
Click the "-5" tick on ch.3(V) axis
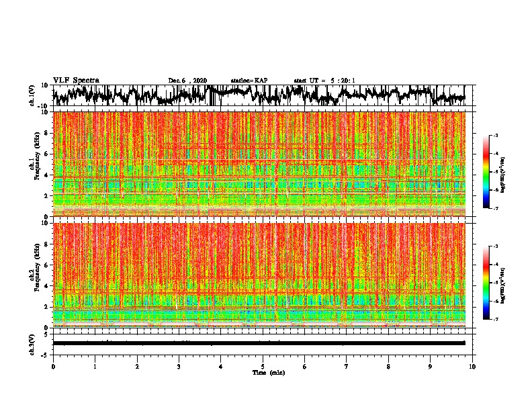45,355
